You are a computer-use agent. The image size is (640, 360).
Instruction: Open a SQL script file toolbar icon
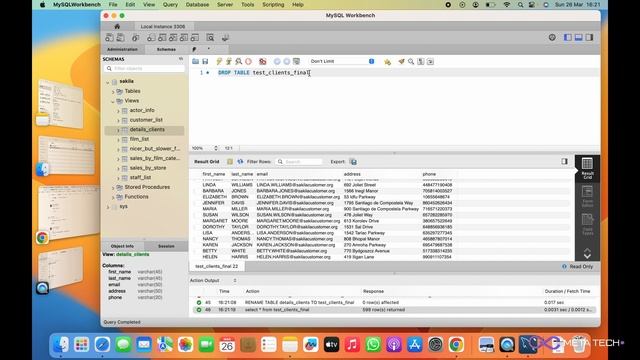[121, 38]
